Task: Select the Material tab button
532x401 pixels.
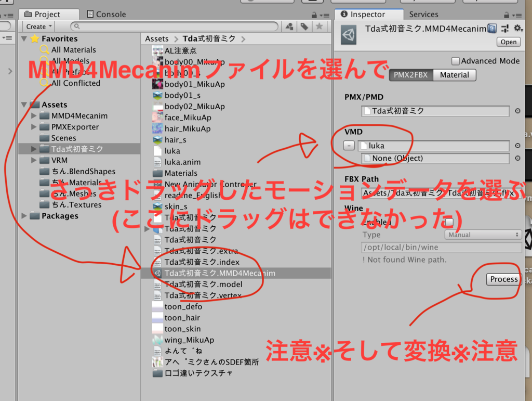Action: (454, 75)
